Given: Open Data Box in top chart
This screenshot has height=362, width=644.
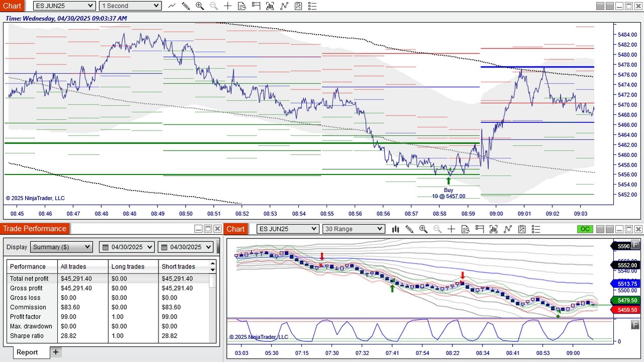Looking at the screenshot, I should pyautogui.click(x=242, y=6).
